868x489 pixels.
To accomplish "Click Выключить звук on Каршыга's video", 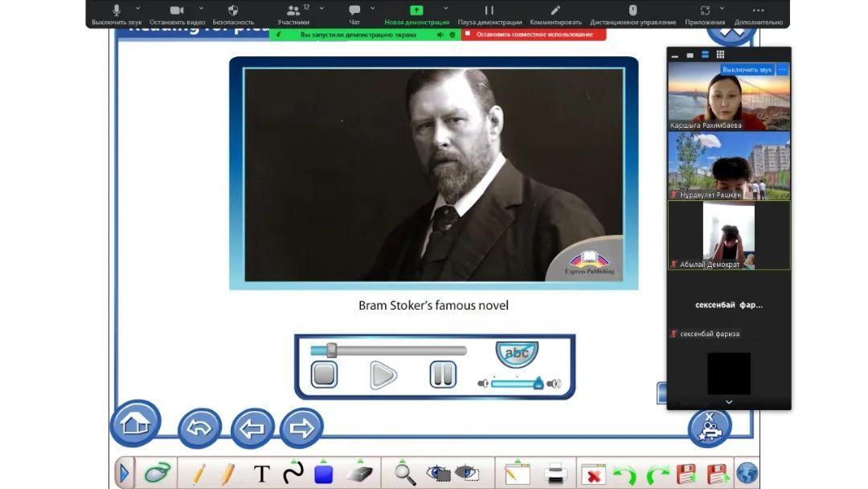I will 747,70.
